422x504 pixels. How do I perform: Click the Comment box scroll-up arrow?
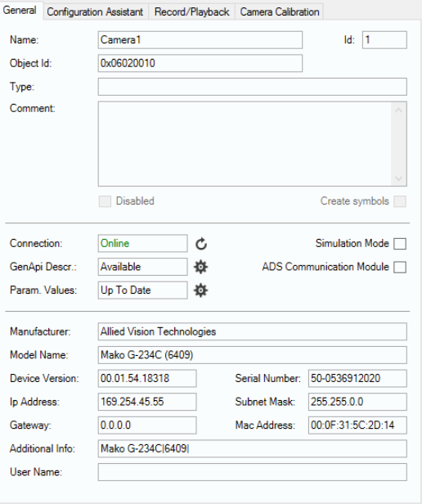[x=398, y=110]
